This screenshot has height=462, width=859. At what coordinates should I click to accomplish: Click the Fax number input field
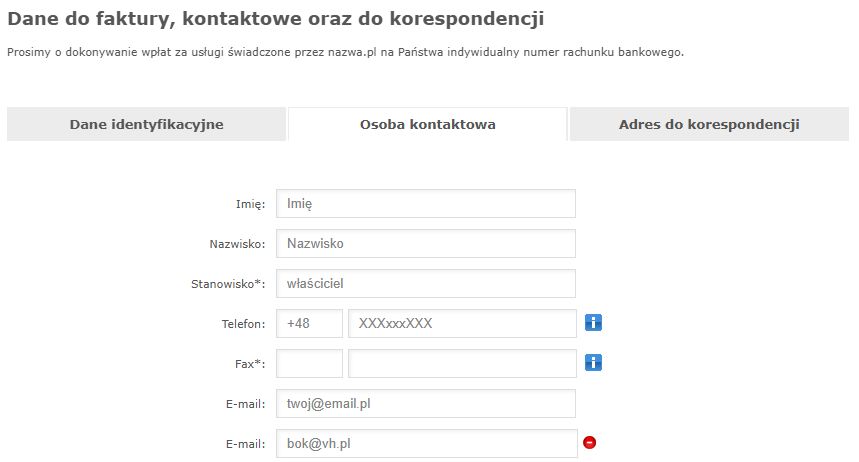click(x=461, y=363)
